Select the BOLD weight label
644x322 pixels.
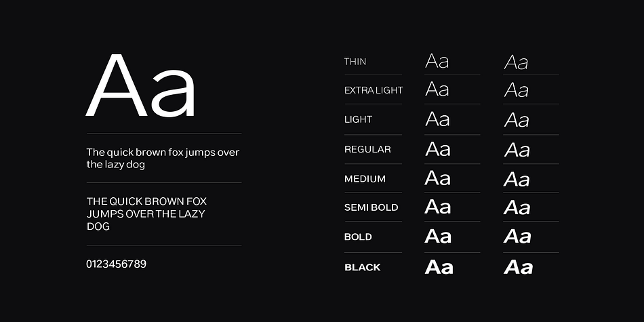tap(358, 237)
